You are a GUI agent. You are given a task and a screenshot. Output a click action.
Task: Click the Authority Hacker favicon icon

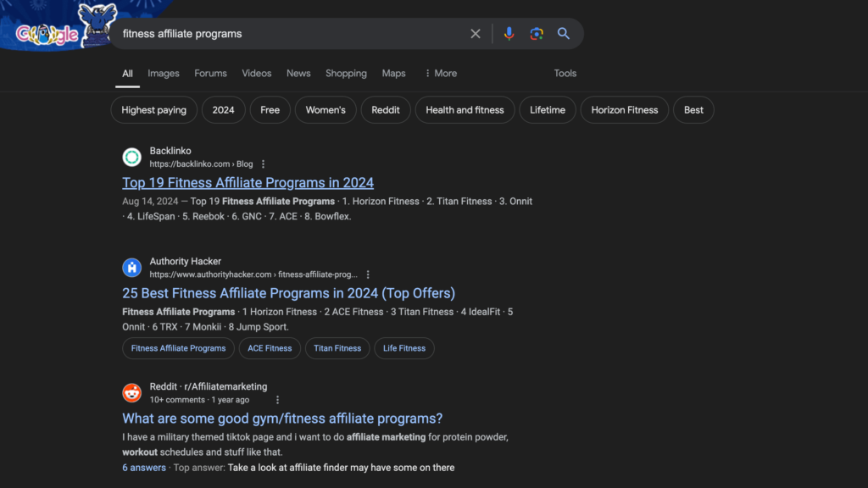[x=131, y=268]
